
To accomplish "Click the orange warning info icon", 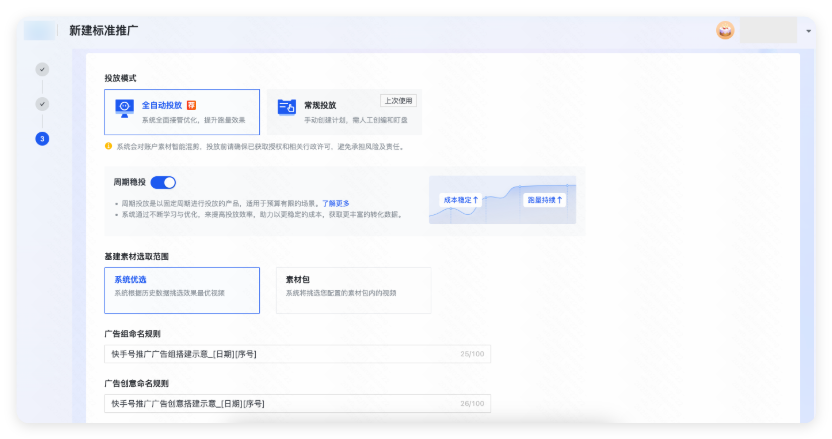I will point(108,146).
